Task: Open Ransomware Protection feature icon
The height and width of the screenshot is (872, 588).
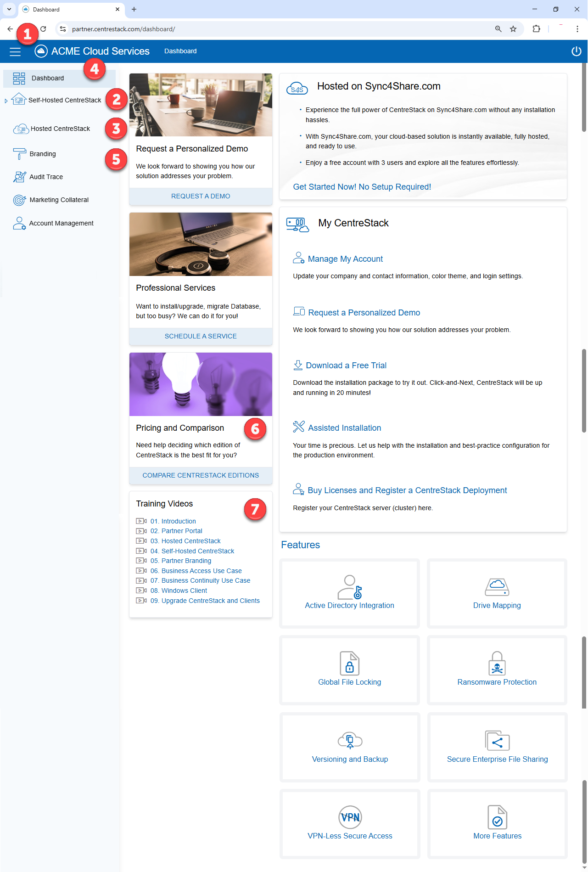Action: 497,664
